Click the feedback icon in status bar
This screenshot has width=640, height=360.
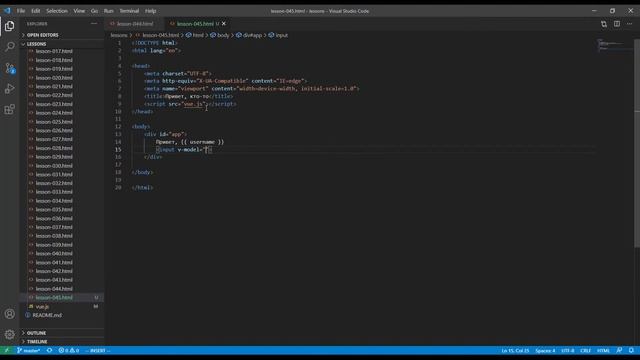pyautogui.click(x=619, y=351)
